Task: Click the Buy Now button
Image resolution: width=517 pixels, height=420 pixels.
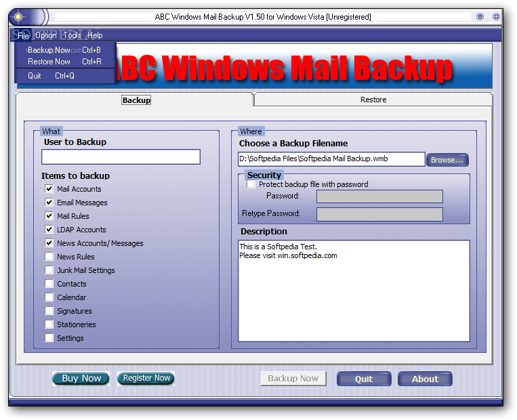Action: coord(81,378)
